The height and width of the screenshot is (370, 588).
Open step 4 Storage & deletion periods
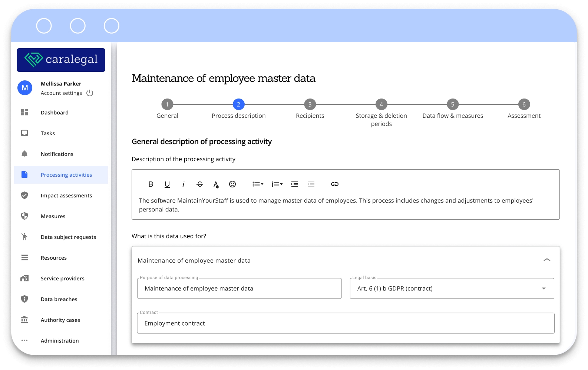(x=381, y=104)
